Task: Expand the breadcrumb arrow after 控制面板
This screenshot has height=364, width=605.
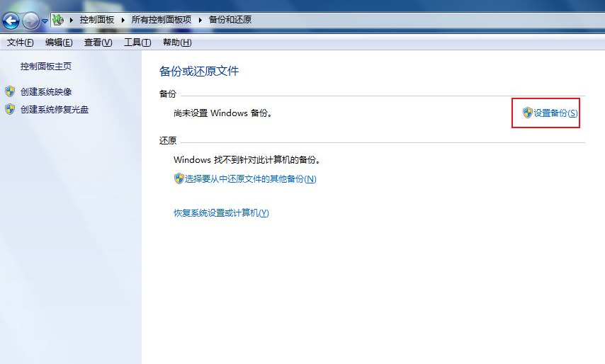Action: [123, 20]
